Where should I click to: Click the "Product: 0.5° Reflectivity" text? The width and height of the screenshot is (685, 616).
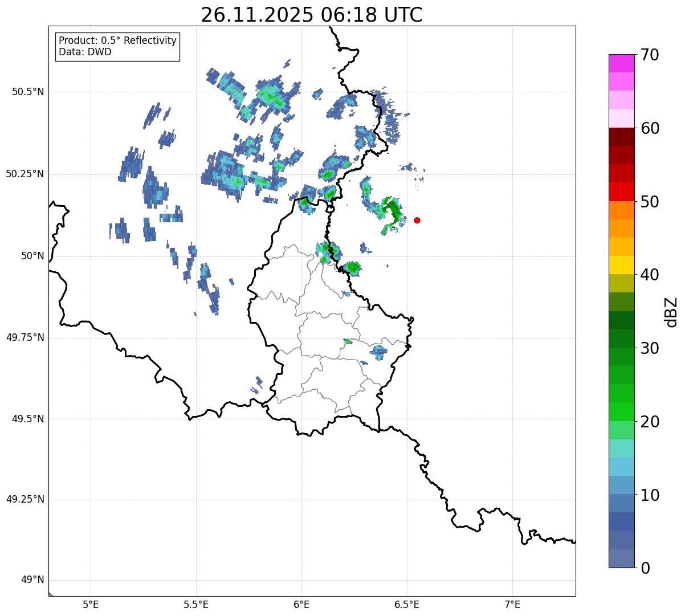pos(117,41)
